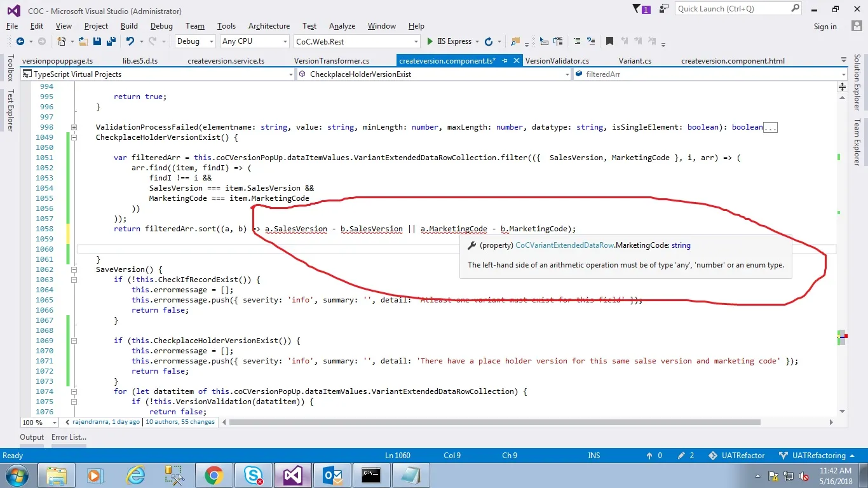Screen dimensions: 868x488
Task: Open Google Chrome from the taskbar
Action: [213, 475]
